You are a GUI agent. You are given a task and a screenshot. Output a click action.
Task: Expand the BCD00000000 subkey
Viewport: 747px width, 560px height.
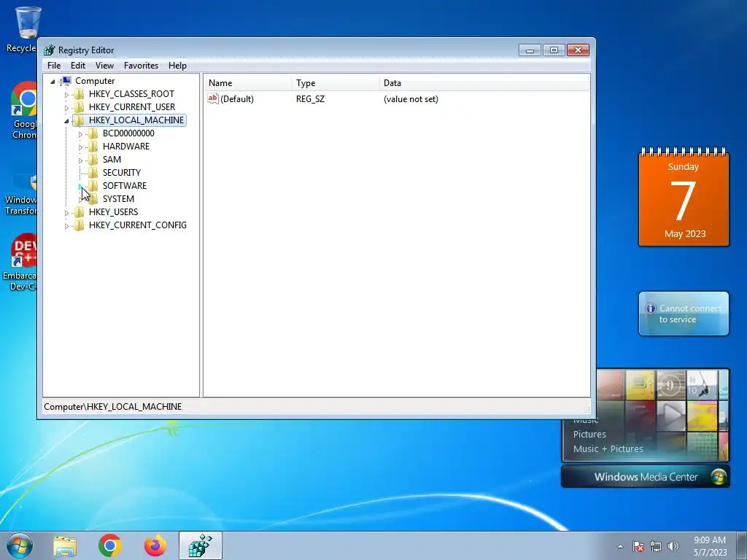click(x=80, y=134)
